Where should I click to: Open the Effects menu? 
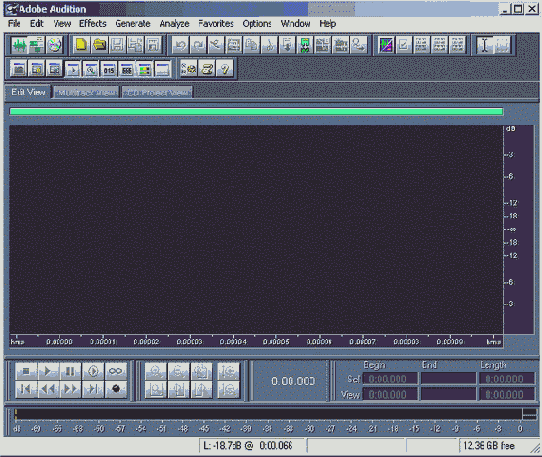point(93,24)
